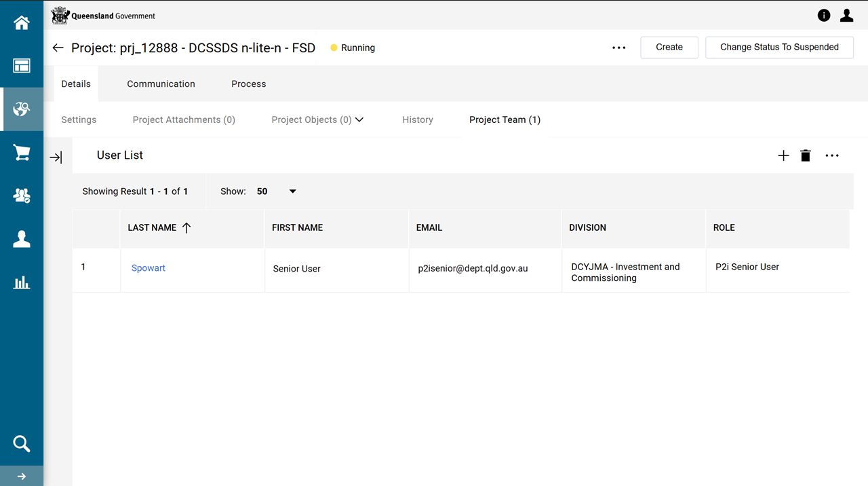Open the Project Attachments (0) tab
Image resolution: width=868 pixels, height=486 pixels.
tap(184, 119)
